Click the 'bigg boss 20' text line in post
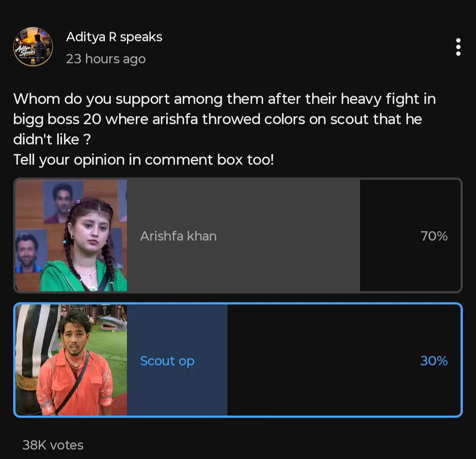This screenshot has width=476, height=459. 217,119
